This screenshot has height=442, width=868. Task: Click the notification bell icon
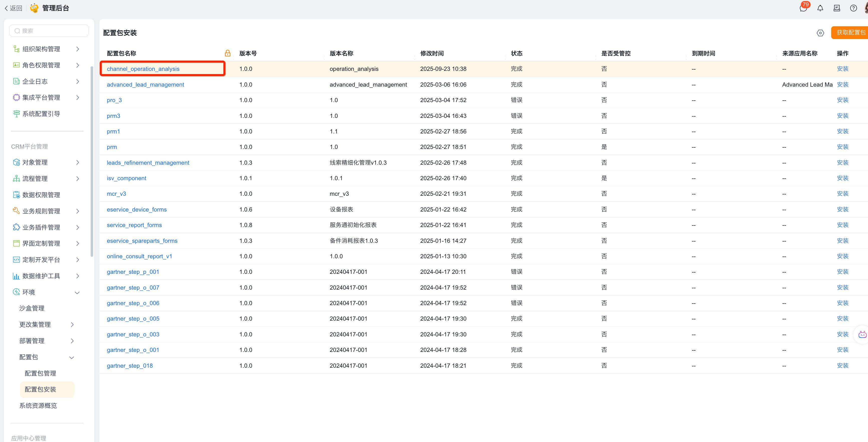click(820, 8)
